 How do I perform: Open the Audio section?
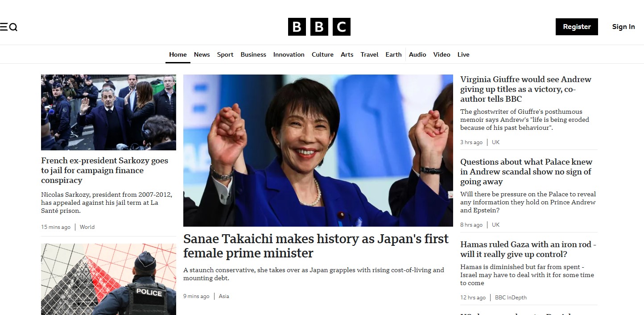(x=417, y=54)
